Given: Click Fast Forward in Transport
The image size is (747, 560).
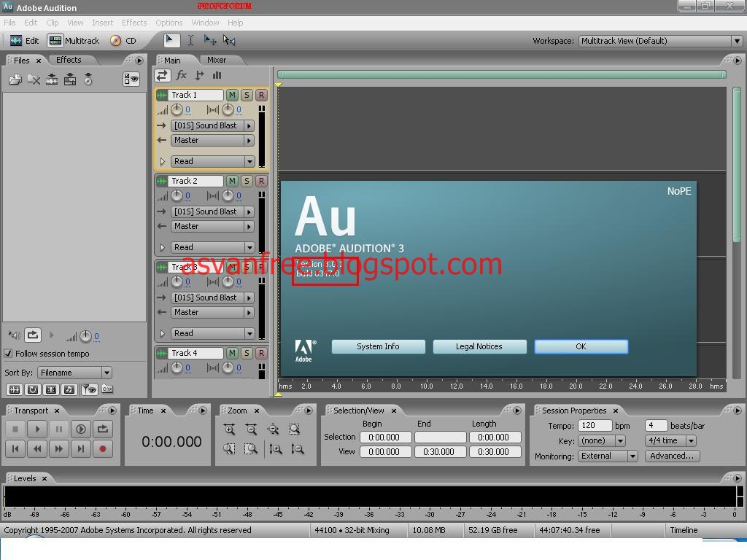Looking at the screenshot, I should click(58, 448).
